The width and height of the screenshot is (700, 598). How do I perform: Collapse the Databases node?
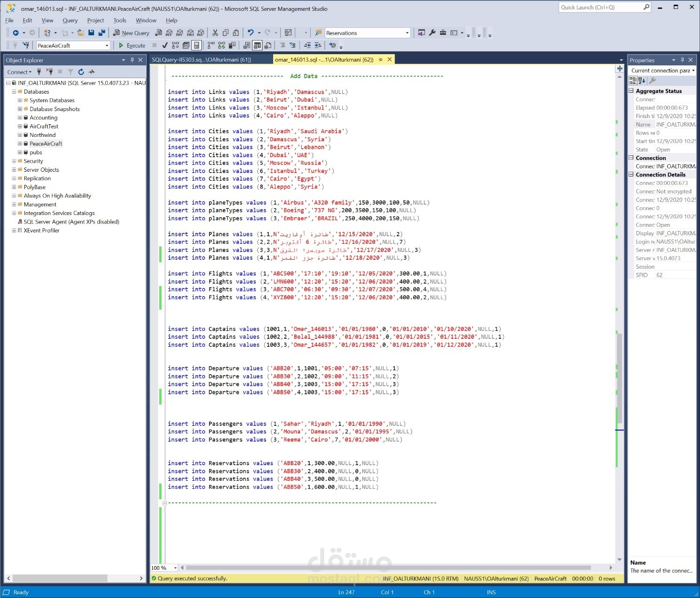pos(14,92)
